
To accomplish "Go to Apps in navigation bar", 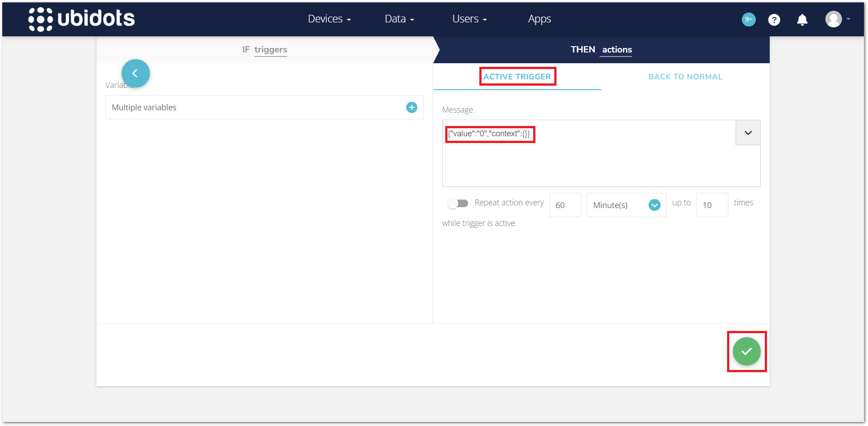I will (x=539, y=19).
